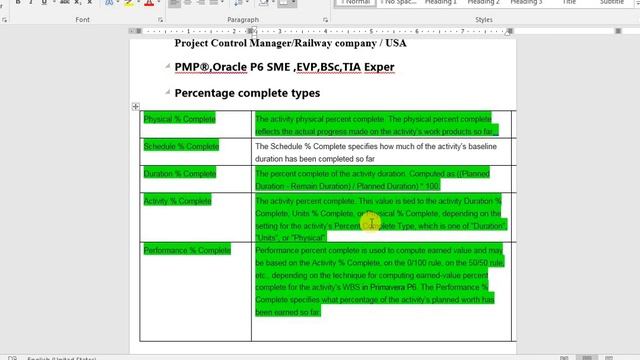This screenshot has height=360, width=640.
Task: Click the Performance percent complete description cell
Action: click(x=381, y=291)
